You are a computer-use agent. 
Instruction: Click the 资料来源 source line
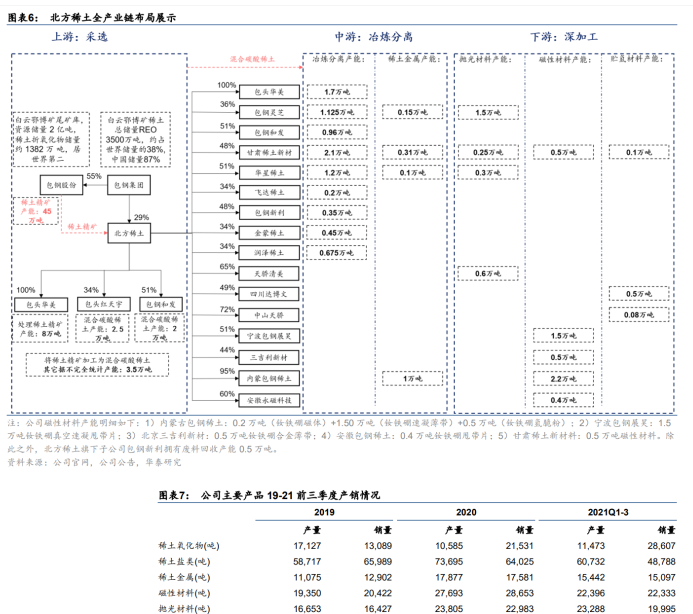point(94,462)
